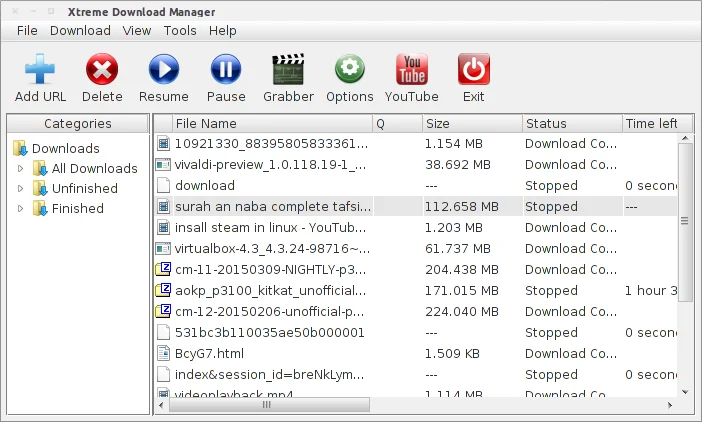The height and width of the screenshot is (422, 702).
Task: Expand the All Downloads tree node
Action: 20,168
